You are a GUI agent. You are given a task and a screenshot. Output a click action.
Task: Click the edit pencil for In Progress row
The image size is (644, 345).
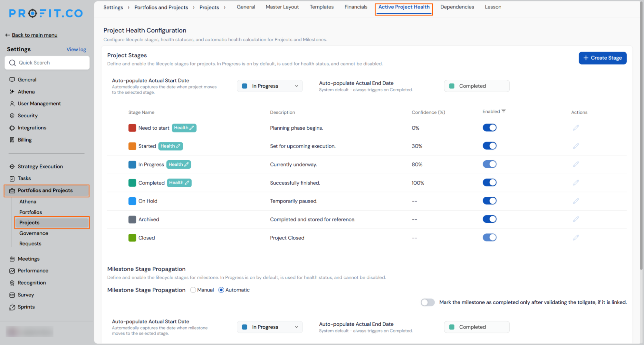point(576,164)
